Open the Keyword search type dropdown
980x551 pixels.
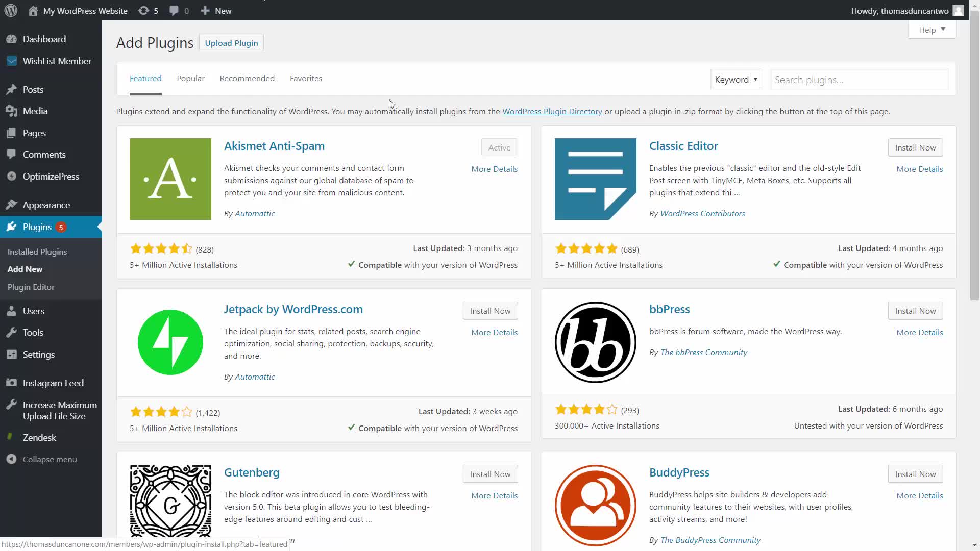(736, 80)
